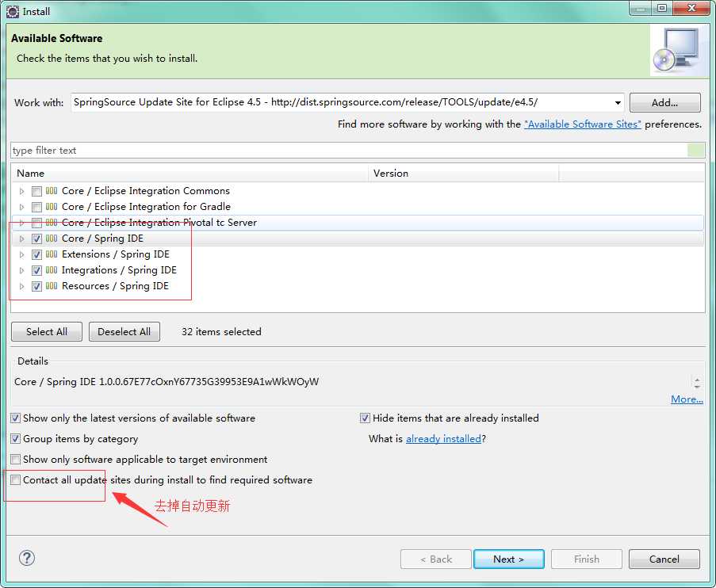
Task: Click the Core / Spring IDE 1.0.0 details text
Action: pyautogui.click(x=167, y=382)
